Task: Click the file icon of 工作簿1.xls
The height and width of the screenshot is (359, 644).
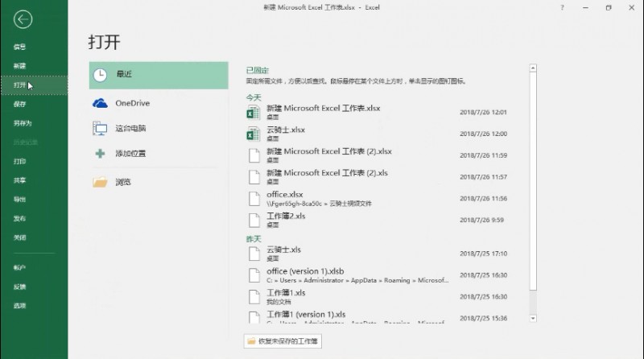Action: tap(254, 297)
